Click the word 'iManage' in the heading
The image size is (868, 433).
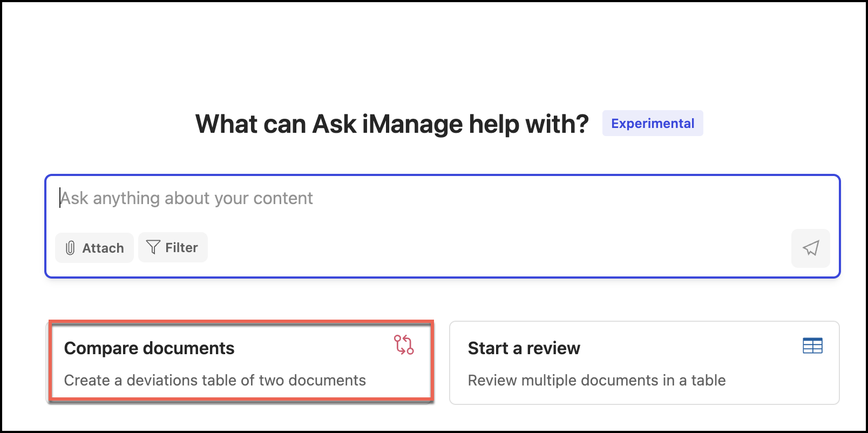412,124
